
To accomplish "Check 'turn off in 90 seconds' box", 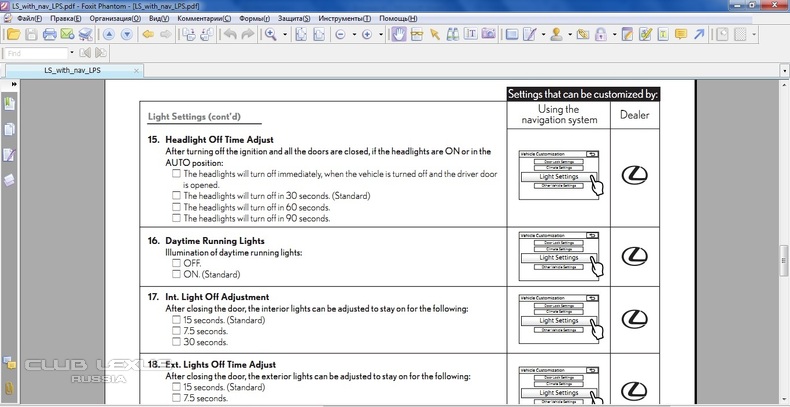I will (x=176, y=218).
